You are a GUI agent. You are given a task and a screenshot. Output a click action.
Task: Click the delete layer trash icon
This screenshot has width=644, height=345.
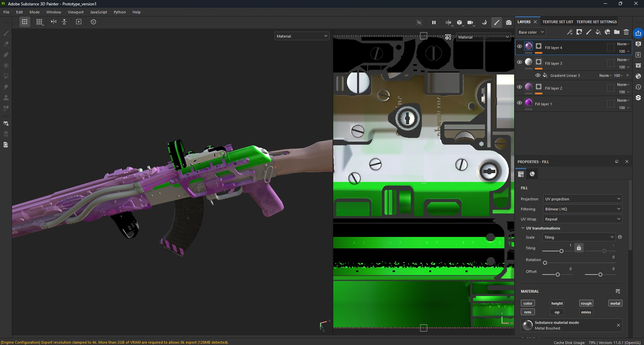626,32
